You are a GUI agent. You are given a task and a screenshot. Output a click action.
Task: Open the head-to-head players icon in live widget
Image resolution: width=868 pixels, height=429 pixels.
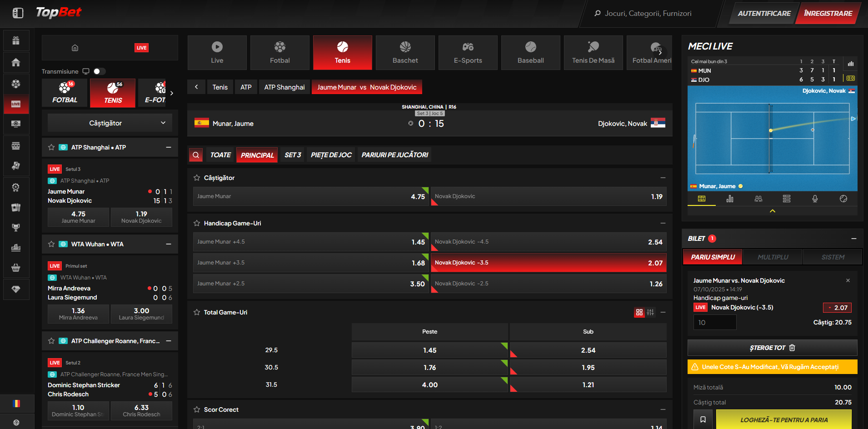click(758, 199)
